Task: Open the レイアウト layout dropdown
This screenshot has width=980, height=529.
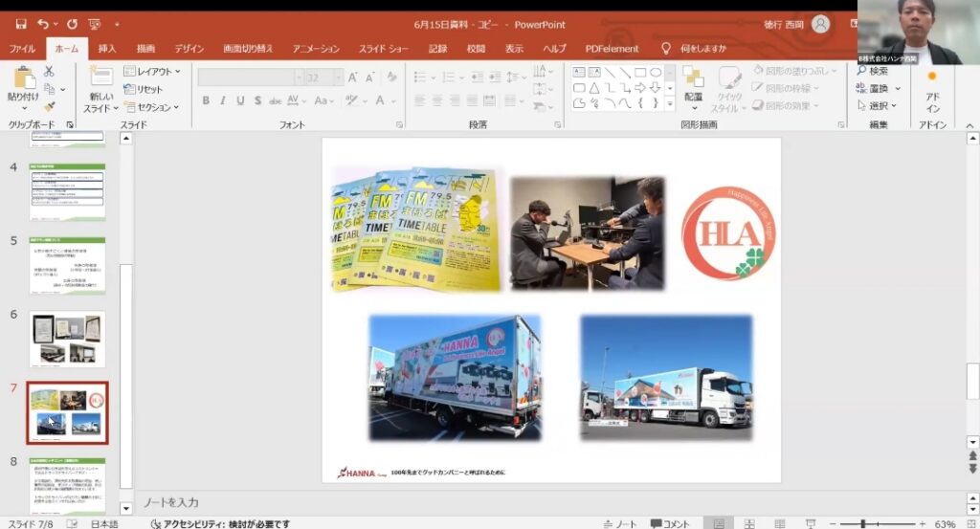Action: [x=152, y=71]
